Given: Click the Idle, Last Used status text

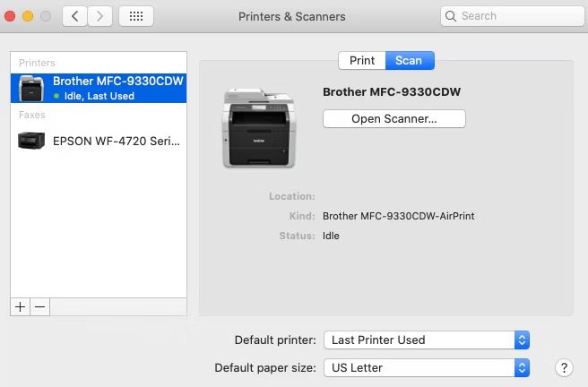Looking at the screenshot, I should pyautogui.click(x=99, y=96).
